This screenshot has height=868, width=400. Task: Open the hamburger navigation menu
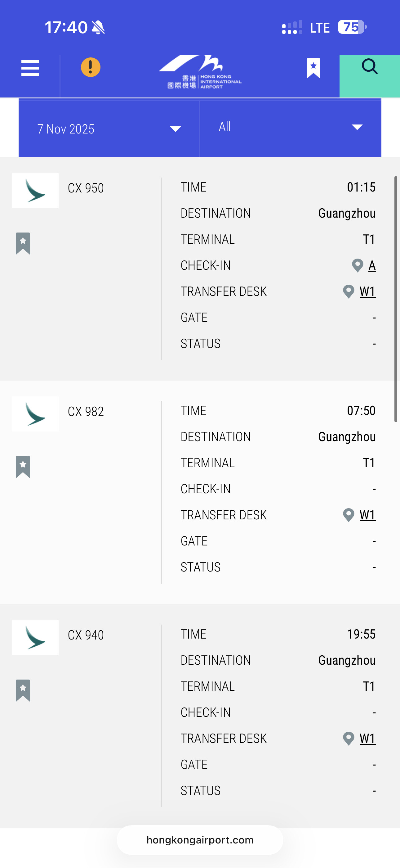pos(30,68)
